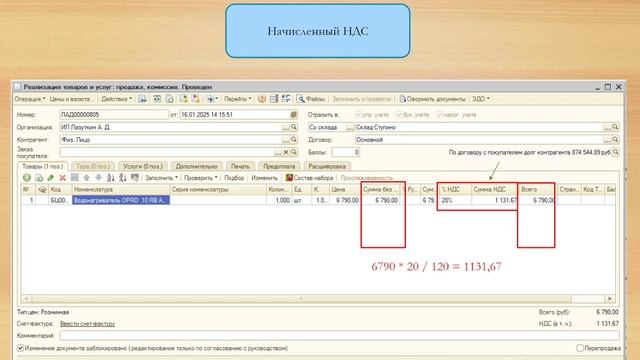Open the Действия dropdown menu

click(x=117, y=99)
